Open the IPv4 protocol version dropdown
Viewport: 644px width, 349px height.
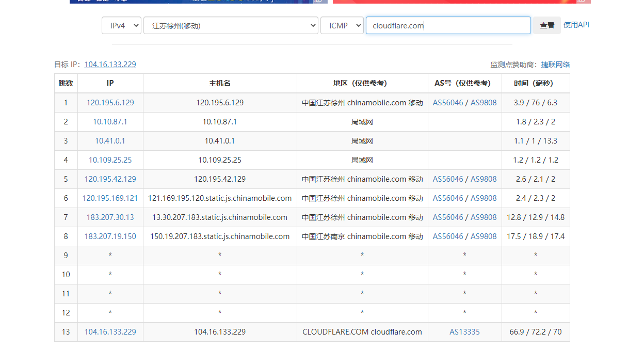[x=121, y=25]
